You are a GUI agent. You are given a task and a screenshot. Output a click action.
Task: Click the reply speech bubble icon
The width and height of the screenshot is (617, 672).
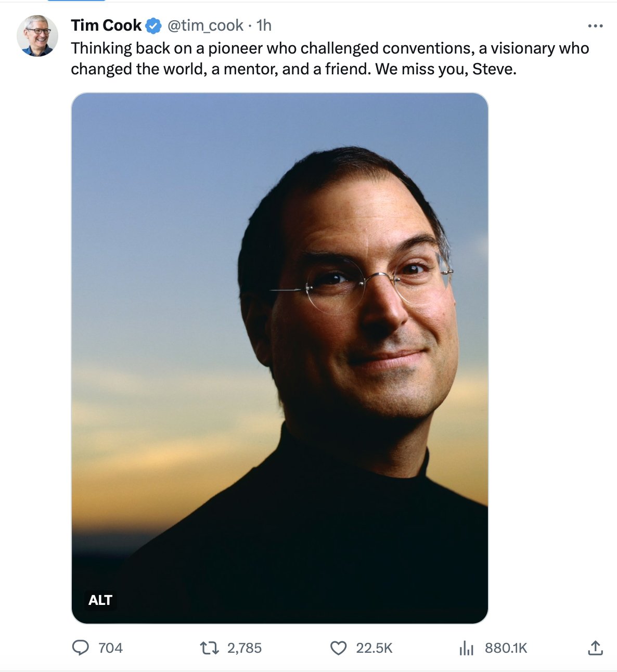pos(80,648)
